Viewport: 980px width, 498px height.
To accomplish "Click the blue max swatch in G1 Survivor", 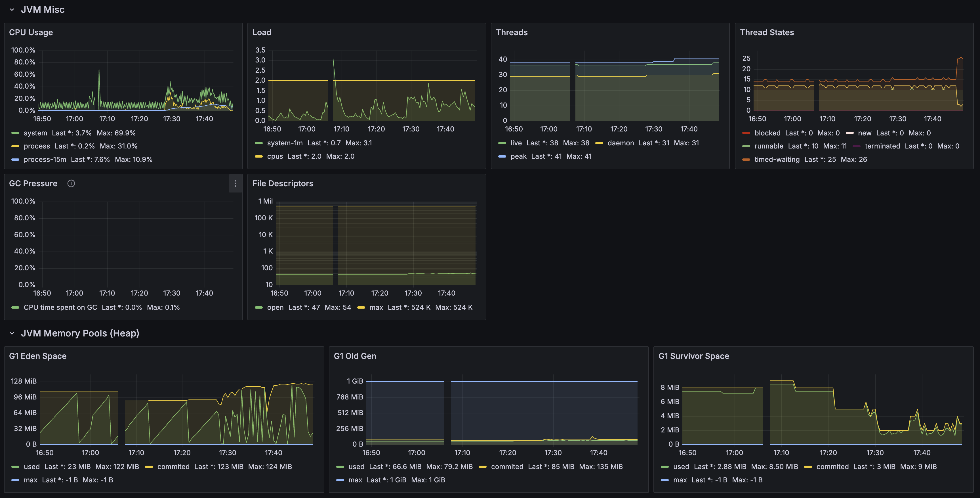I will (664, 480).
